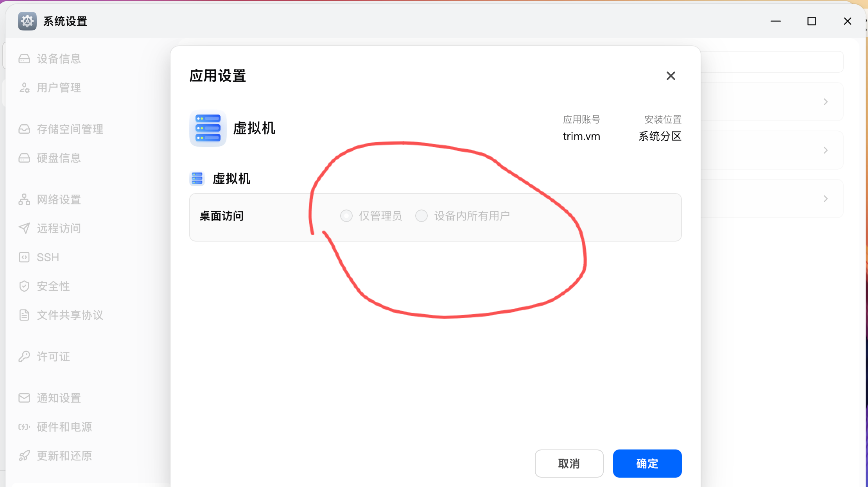Open 文件共享协议 in sidebar
The image size is (868, 487).
click(x=70, y=315)
